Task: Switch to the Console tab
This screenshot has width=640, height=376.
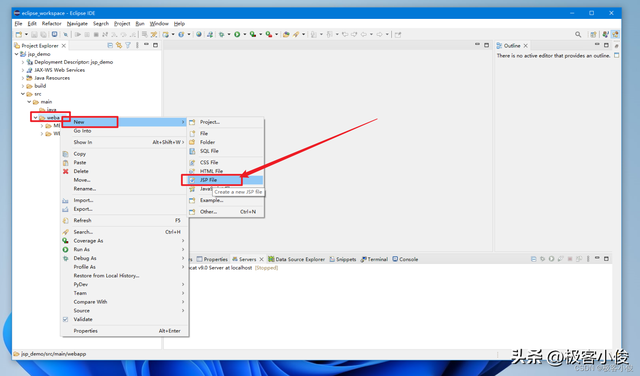Action: pos(405,259)
